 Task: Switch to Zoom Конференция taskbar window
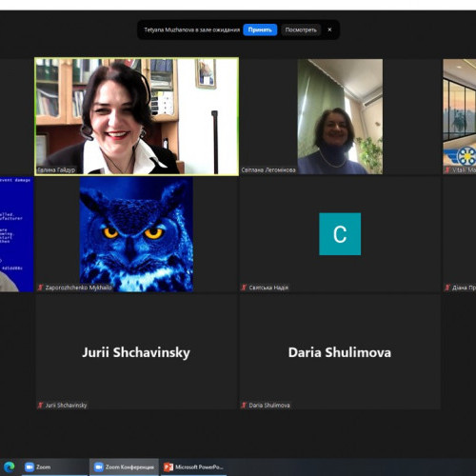tap(124, 467)
